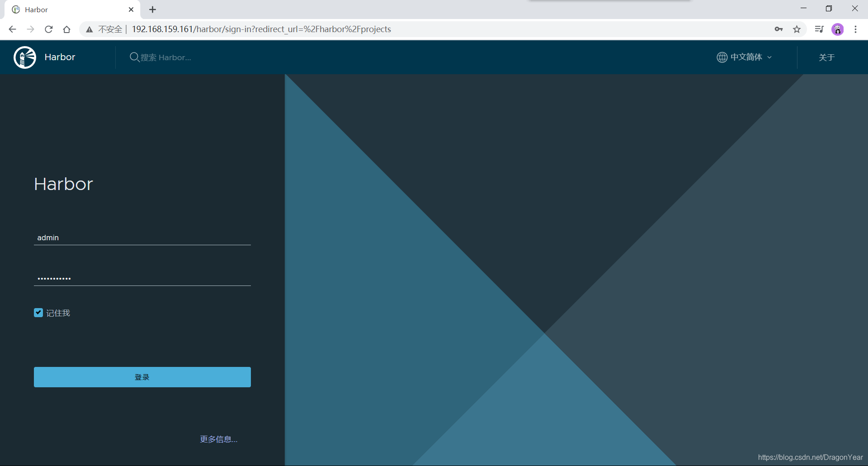
Task: Click the browser forward arrow
Action: (30, 29)
